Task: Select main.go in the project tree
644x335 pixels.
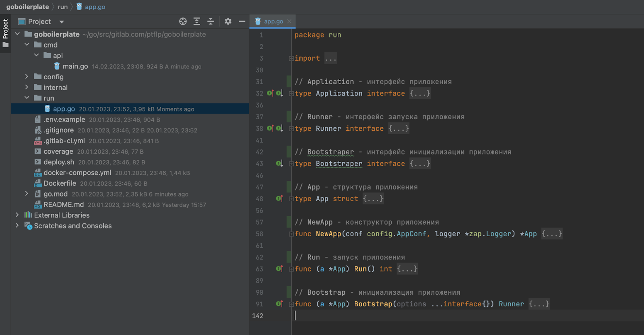Action: (x=75, y=66)
